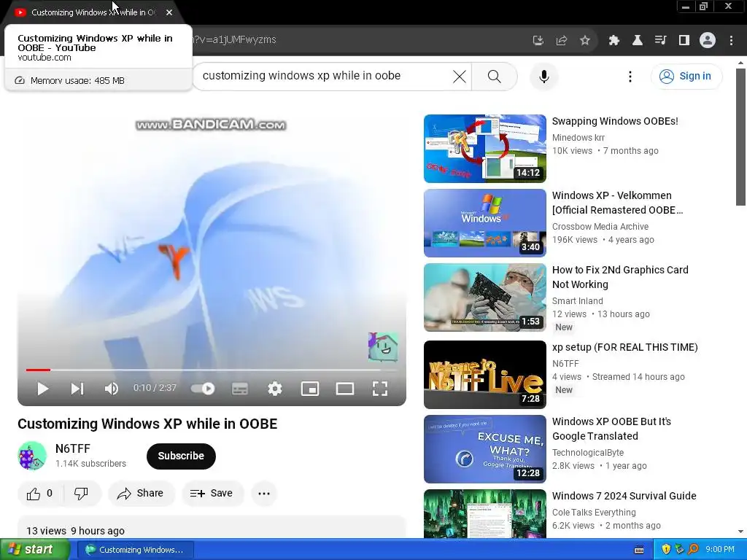The image size is (747, 560).
Task: Toggle the autoplay switch
Action: tap(203, 389)
